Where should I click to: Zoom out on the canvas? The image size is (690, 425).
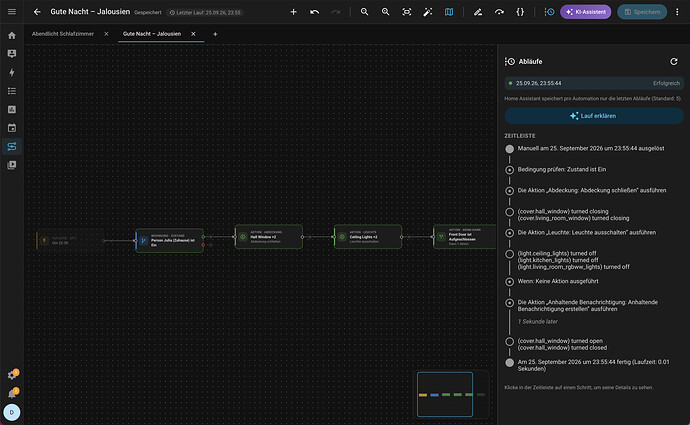point(364,12)
